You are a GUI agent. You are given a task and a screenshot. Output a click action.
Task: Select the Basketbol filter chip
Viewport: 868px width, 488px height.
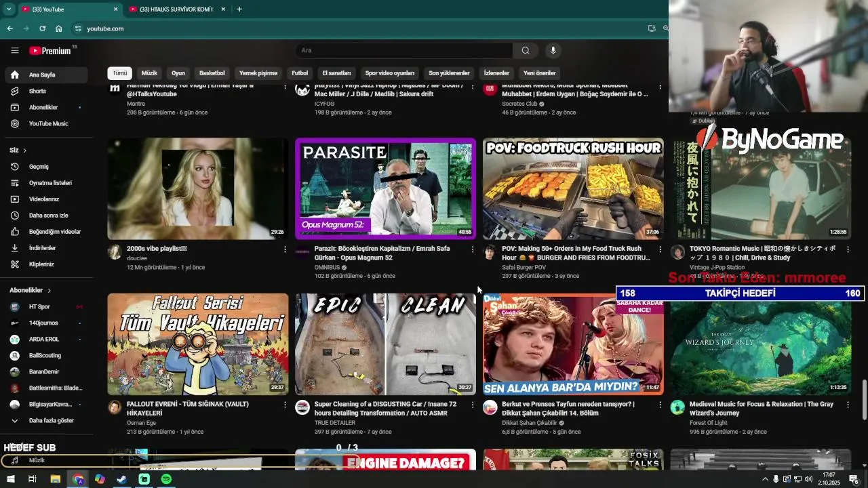(x=212, y=73)
